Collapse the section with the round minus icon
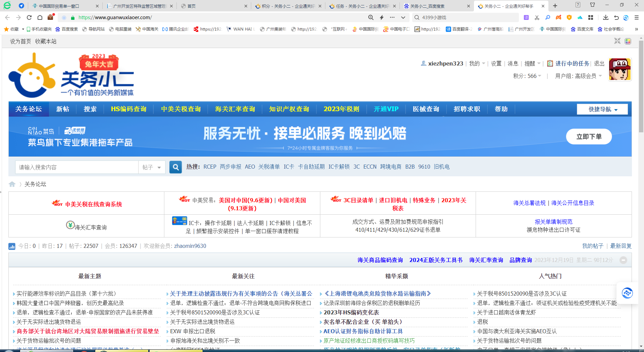 pos(623,260)
